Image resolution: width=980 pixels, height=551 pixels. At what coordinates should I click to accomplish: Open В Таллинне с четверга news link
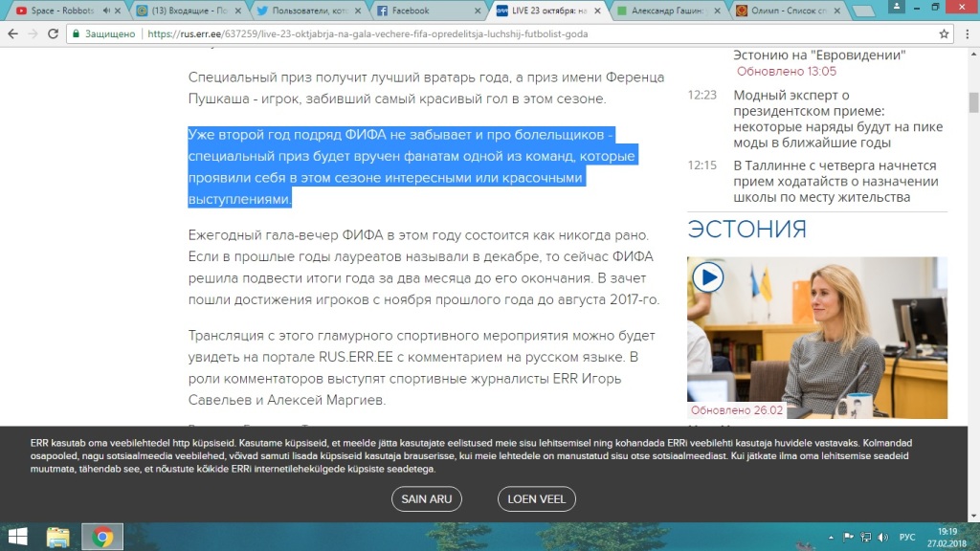[835, 181]
